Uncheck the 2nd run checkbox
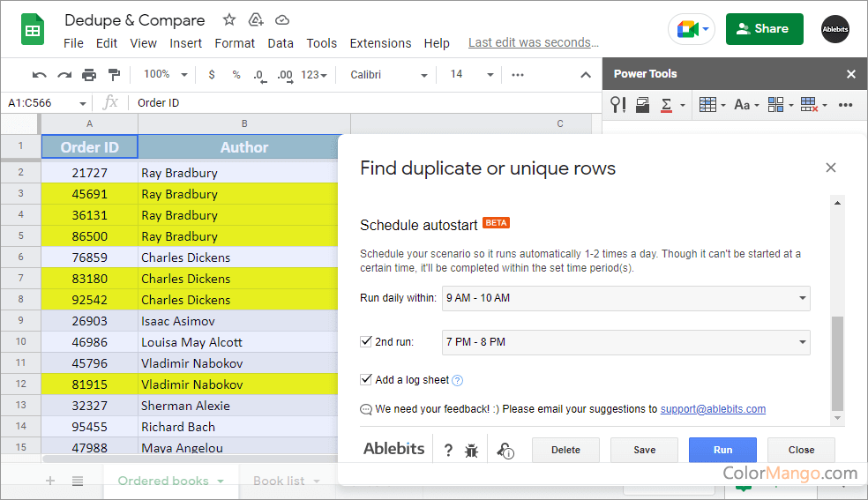Image resolution: width=868 pixels, height=500 pixels. tap(366, 341)
